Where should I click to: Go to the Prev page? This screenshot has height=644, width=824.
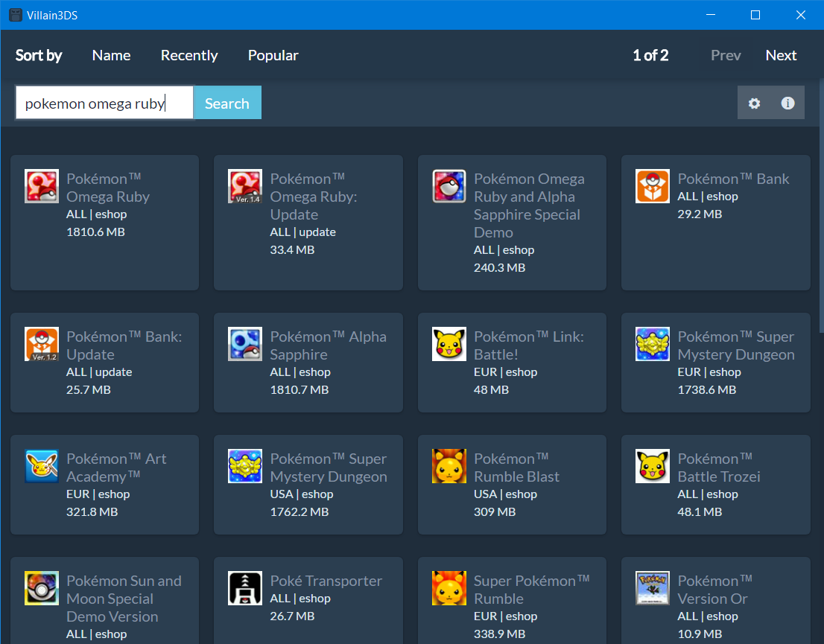pyautogui.click(x=726, y=55)
